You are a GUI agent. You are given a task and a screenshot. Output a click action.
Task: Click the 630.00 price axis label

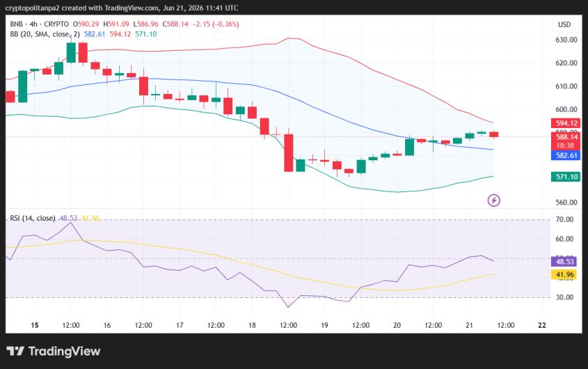point(566,40)
